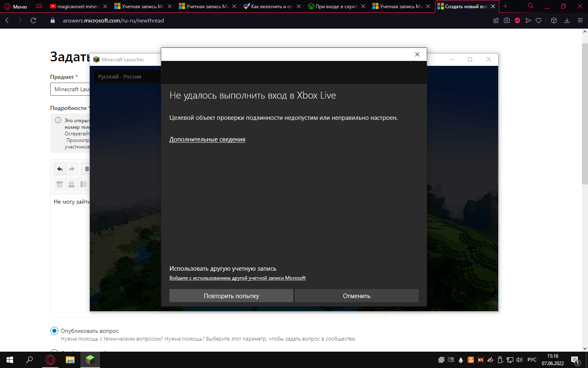
Task: Open the volume speaker tray icon
Action: point(519,360)
